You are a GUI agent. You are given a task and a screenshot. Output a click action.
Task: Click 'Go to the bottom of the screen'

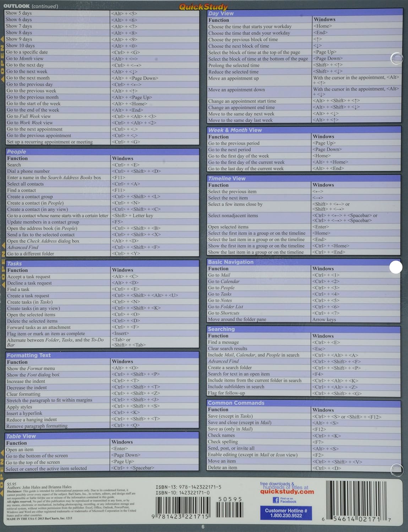click(37, 456)
